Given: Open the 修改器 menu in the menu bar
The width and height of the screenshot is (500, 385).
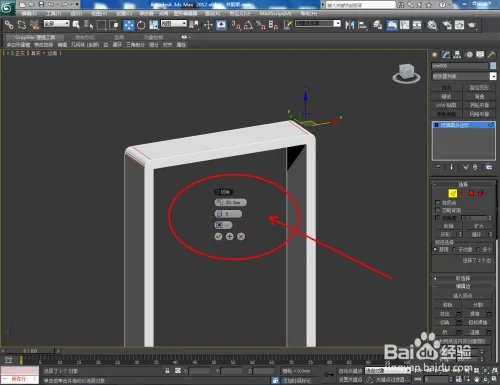Looking at the screenshot, I should [x=146, y=14].
